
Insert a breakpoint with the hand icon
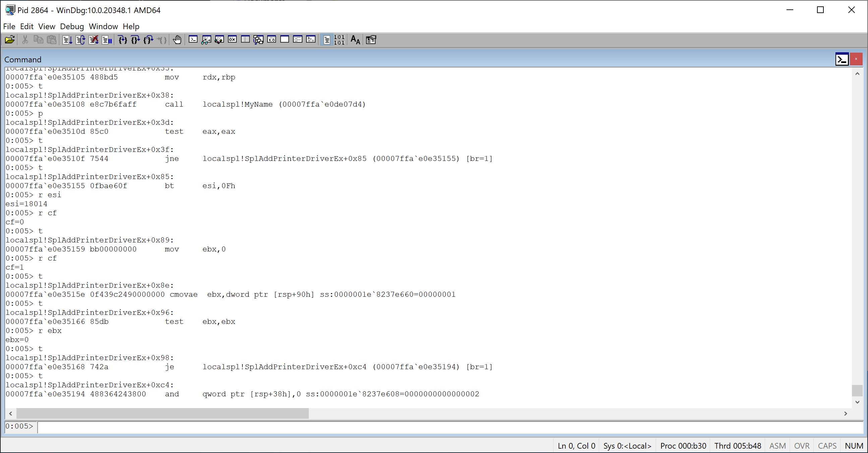[177, 40]
